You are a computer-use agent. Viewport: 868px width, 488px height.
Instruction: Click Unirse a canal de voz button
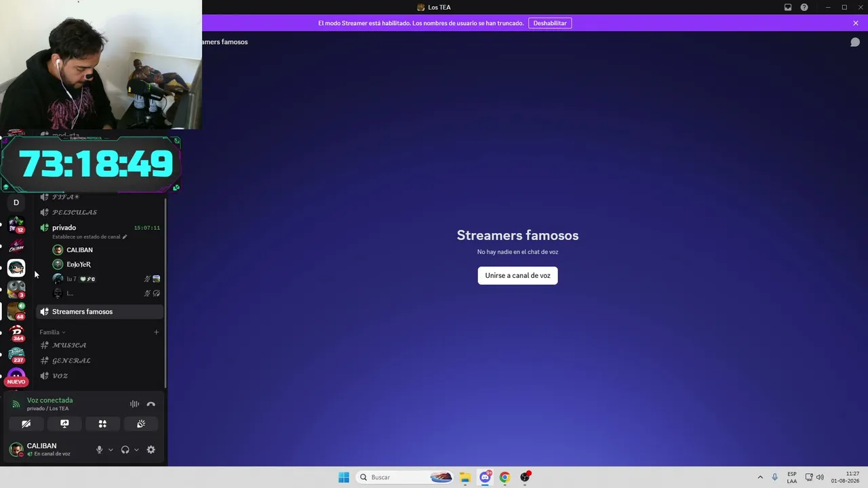(517, 275)
